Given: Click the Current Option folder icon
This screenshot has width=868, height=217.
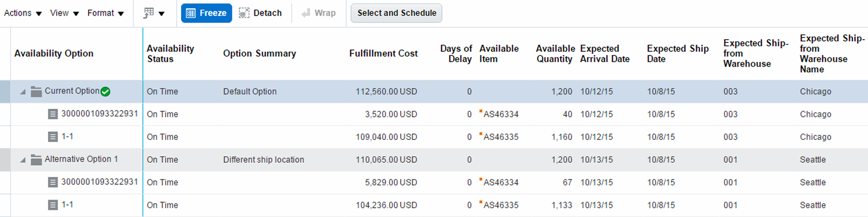Looking at the screenshot, I should coord(36,92).
